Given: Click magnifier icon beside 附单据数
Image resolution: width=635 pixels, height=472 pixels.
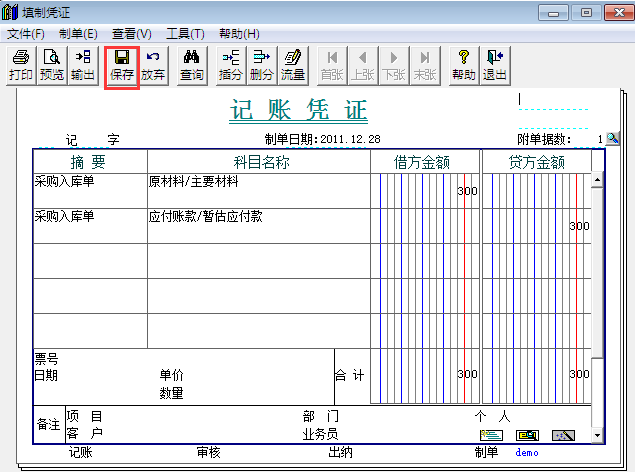Looking at the screenshot, I should click(x=612, y=139).
